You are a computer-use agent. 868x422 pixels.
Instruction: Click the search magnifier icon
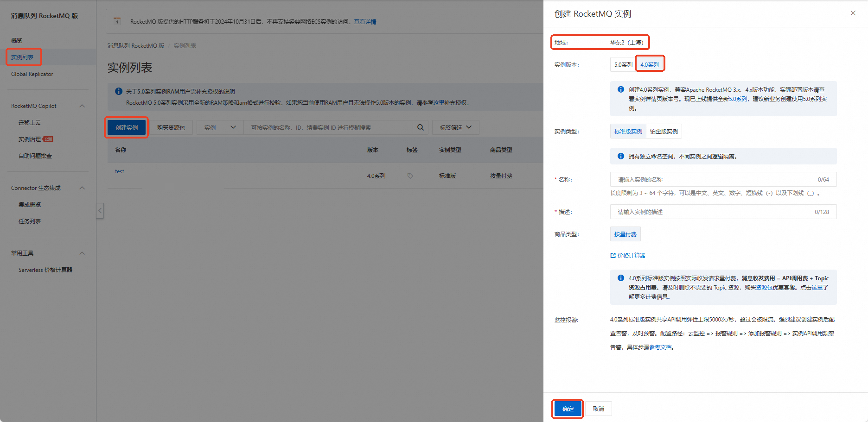coord(421,127)
